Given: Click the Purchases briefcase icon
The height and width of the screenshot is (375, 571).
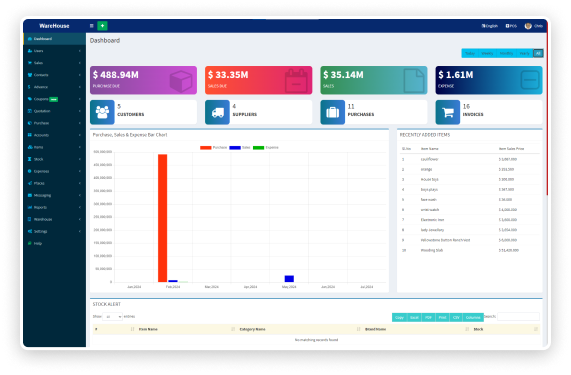Looking at the screenshot, I should point(332,112).
